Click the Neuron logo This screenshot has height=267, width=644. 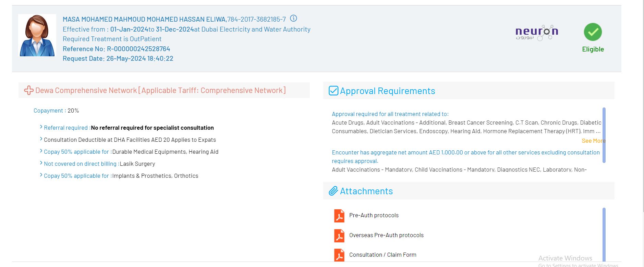537,33
